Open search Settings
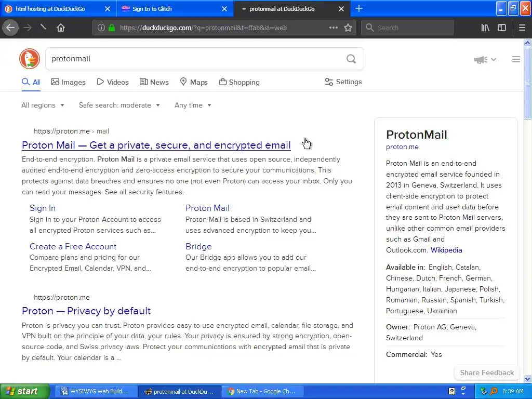532x399 pixels. [343, 82]
